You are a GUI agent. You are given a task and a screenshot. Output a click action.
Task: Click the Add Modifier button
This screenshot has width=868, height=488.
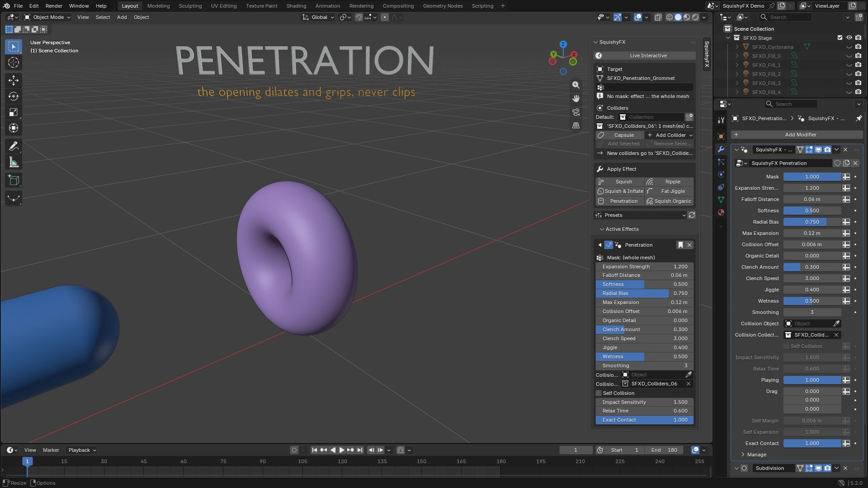(797, 135)
